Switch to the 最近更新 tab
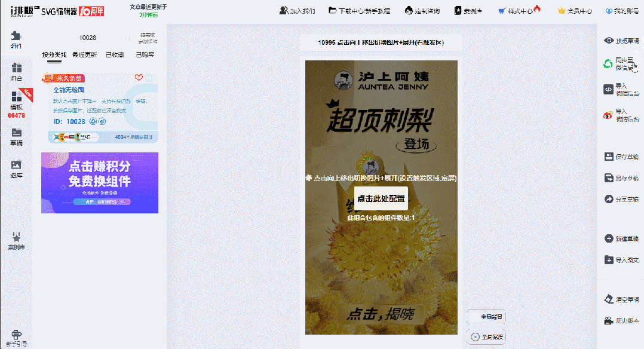 click(85, 54)
